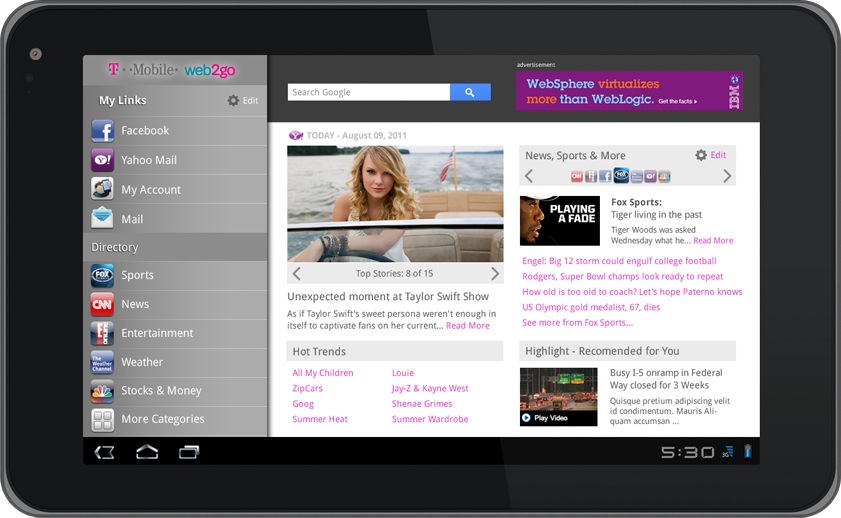Image resolution: width=841 pixels, height=518 pixels.
Task: Read More on Tiger Woods story
Action: pos(713,241)
